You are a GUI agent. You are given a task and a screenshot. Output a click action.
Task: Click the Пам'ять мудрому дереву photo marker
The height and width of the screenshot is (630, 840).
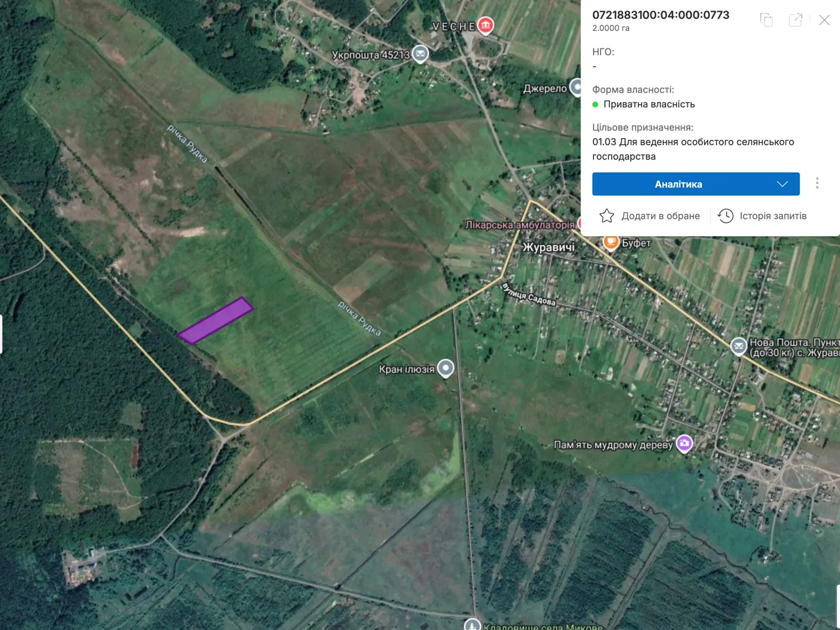coord(684,443)
